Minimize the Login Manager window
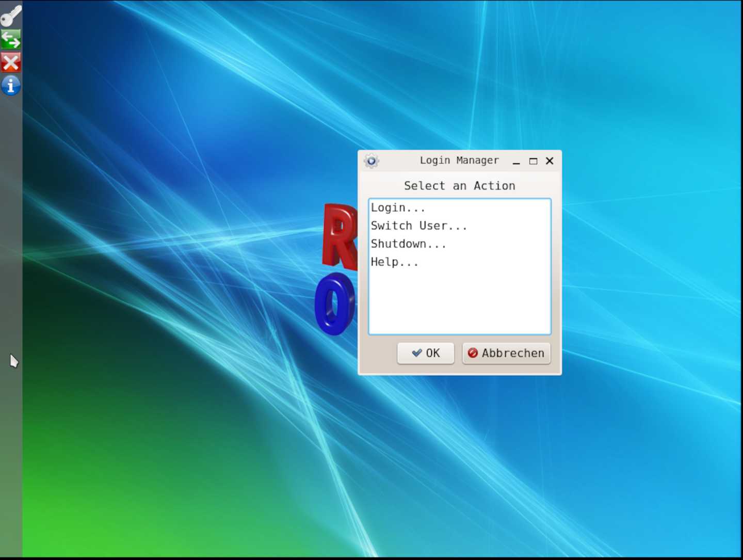 pos(516,161)
